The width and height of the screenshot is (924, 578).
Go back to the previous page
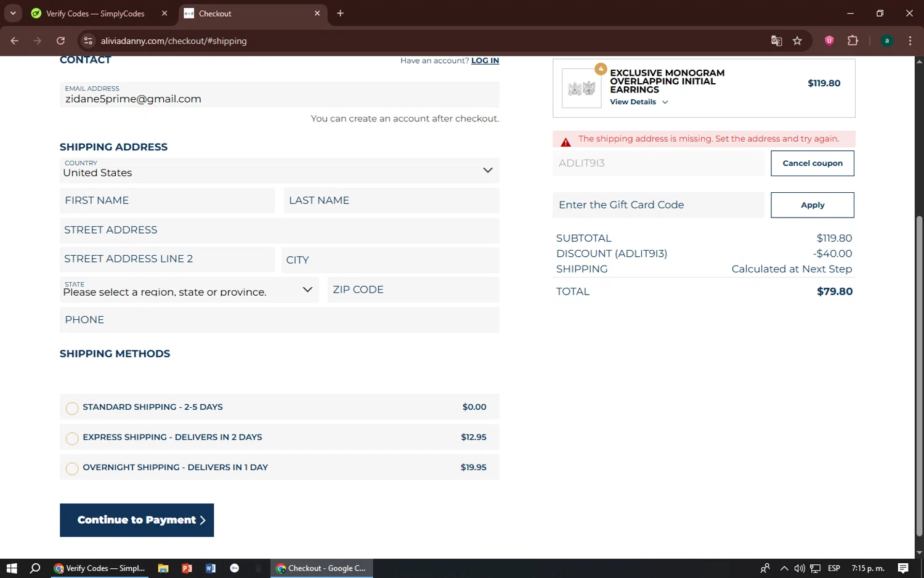pyautogui.click(x=14, y=41)
